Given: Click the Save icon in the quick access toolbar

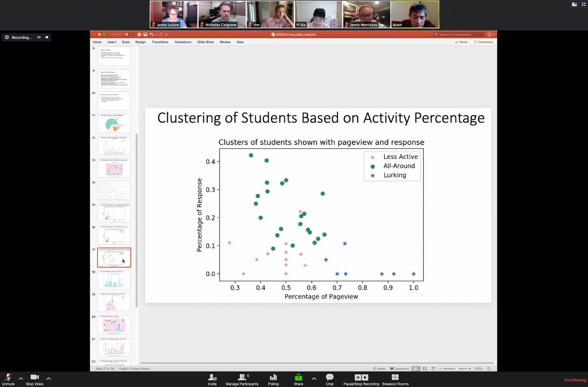Looking at the screenshot, I should (x=145, y=34).
